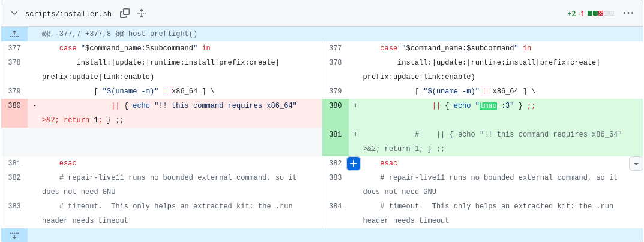Expand hidden lines below line 384
Image resolution: width=644 pixels, height=242 pixels.
point(14,235)
